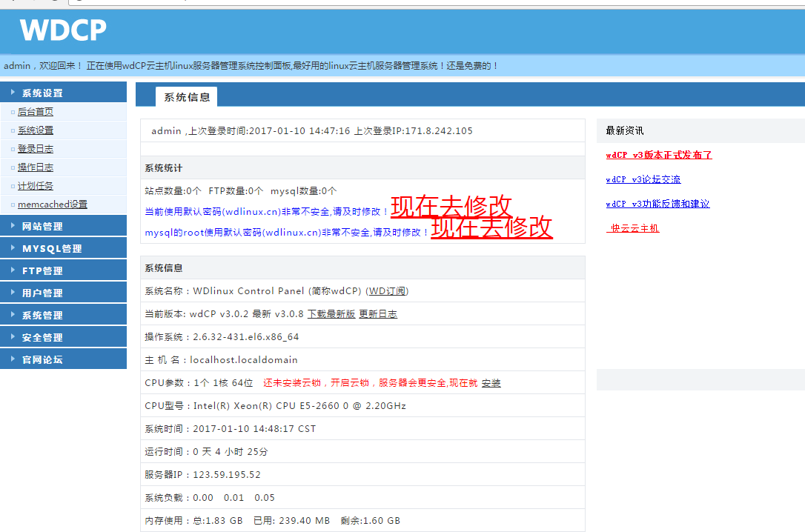Image resolution: width=805 pixels, height=532 pixels.
Task: Expand the 网站管理 section
Action: click(x=44, y=225)
